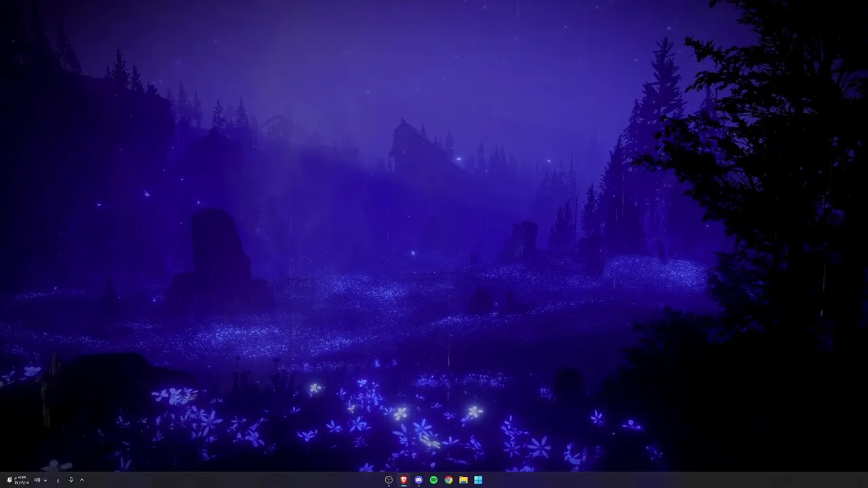Click the notification icon in tray

tap(9, 480)
